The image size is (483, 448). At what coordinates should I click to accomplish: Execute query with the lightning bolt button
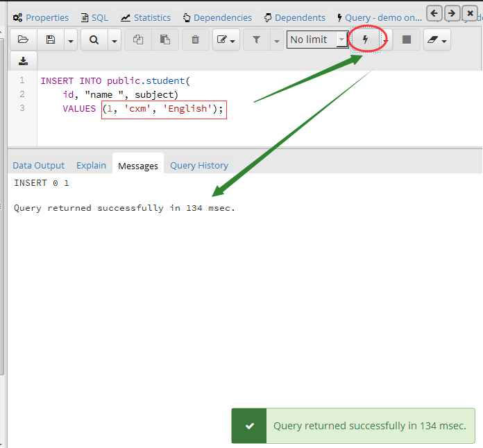(x=366, y=40)
